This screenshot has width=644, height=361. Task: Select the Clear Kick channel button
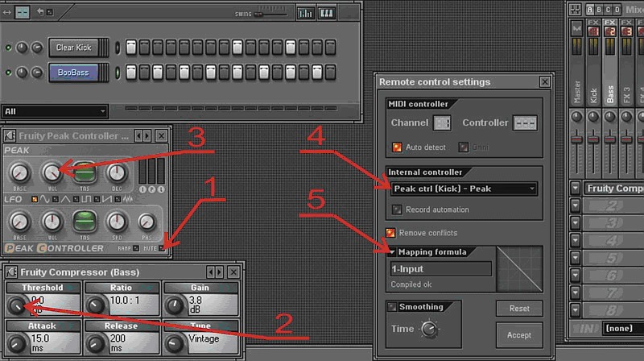pyautogui.click(x=73, y=48)
